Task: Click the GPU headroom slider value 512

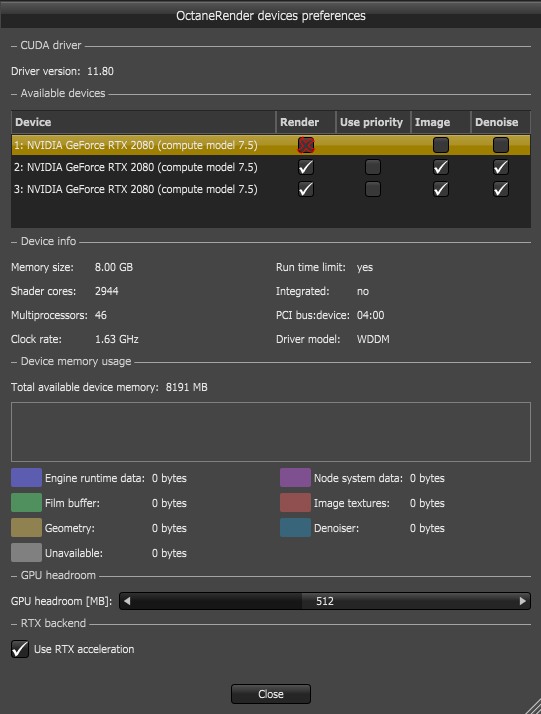Action: 325,601
